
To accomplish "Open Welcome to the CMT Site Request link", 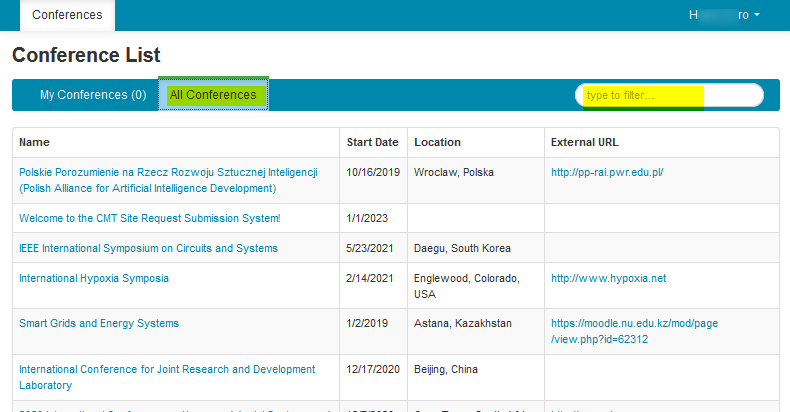I will pos(149,218).
